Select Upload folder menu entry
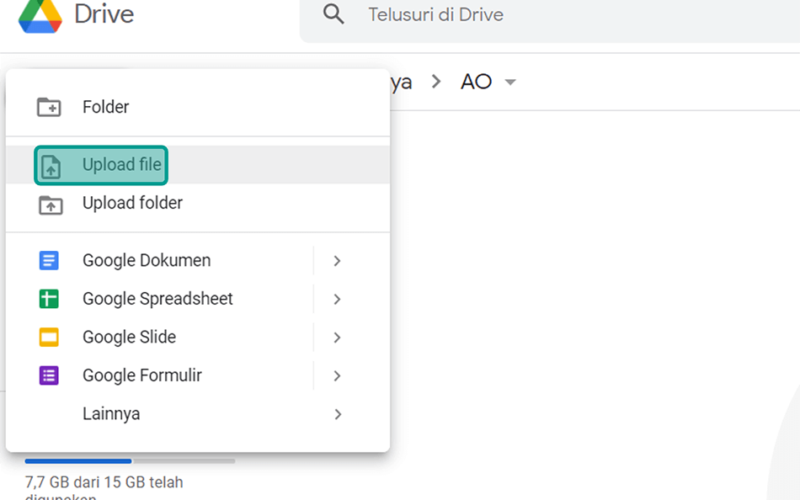Viewport: 800px width, 500px height. [198, 203]
